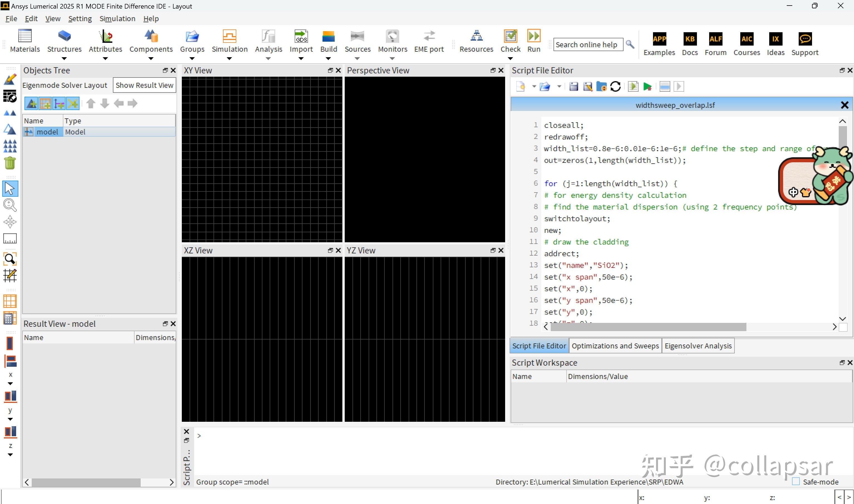The image size is (854, 504).
Task: Select the model item in the Objects Tree
Action: 47,132
